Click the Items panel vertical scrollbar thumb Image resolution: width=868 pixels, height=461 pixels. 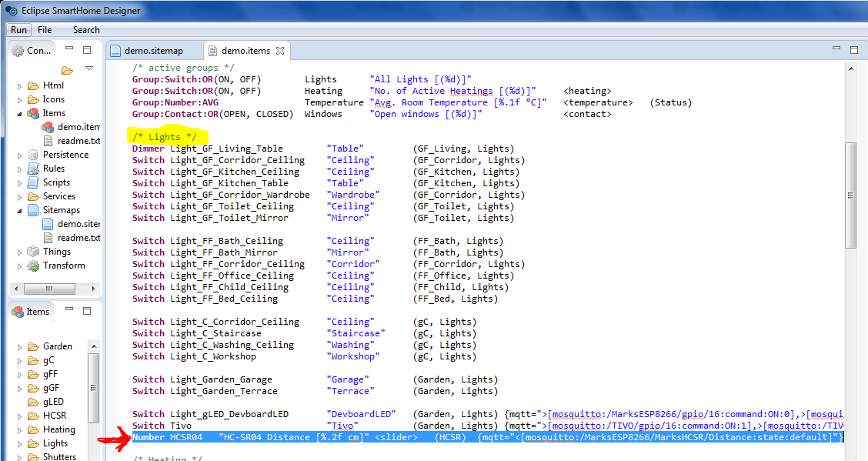pyautogui.click(x=93, y=387)
